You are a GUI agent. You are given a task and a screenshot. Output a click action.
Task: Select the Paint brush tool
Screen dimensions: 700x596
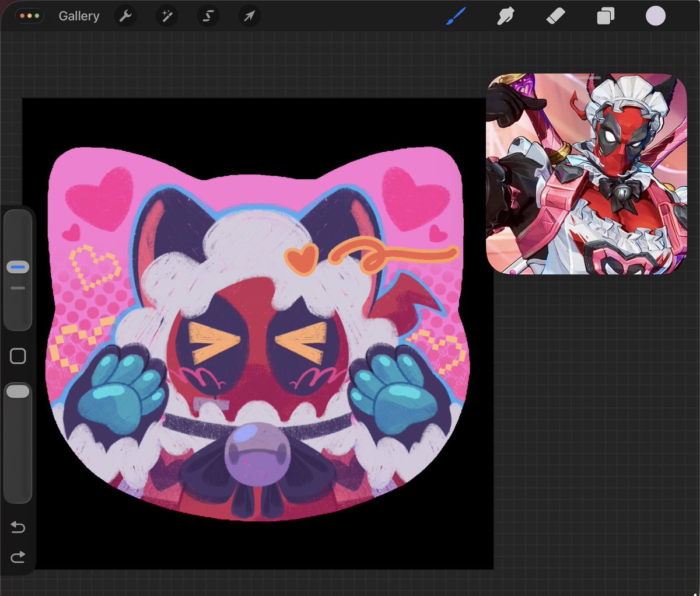(x=456, y=16)
